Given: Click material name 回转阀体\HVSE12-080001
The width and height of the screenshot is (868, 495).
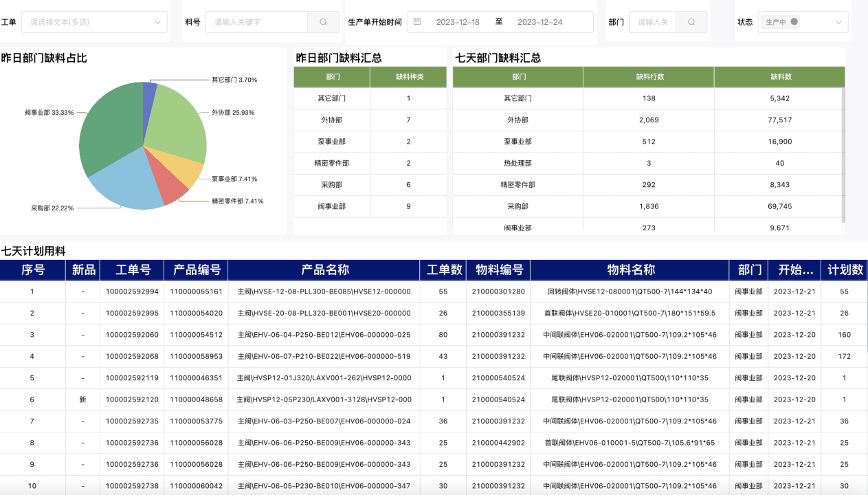Looking at the screenshot, I should [630, 291].
